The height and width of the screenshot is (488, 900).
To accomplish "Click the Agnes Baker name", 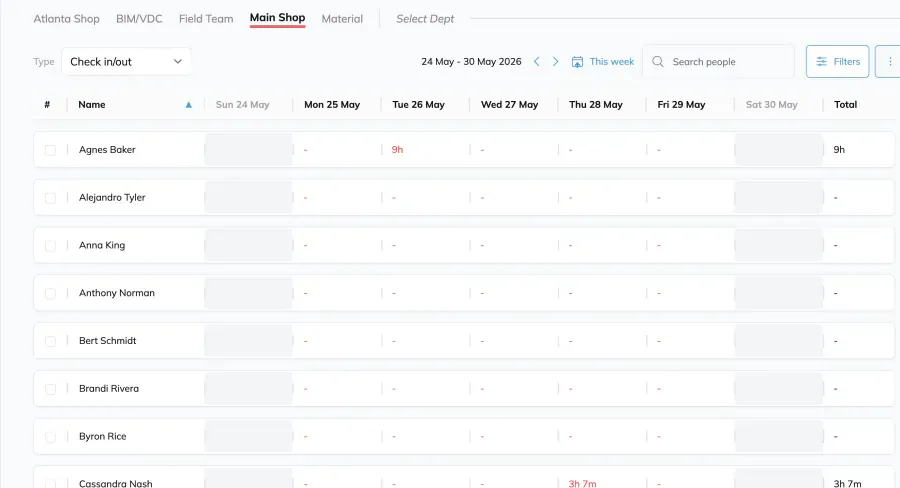I will 107,149.
